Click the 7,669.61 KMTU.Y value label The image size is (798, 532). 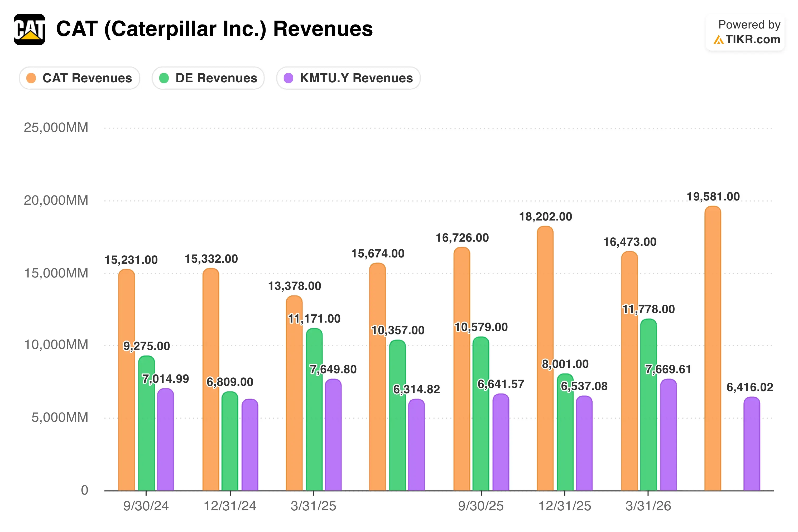pos(668,370)
